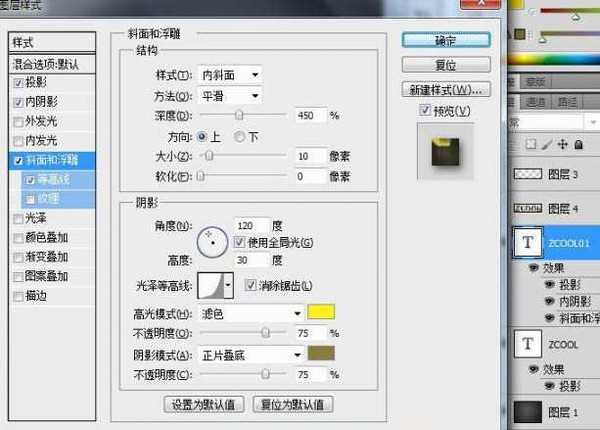600x430 pixels.
Task: Click the ZCOOL01 text layer thumbnail
Action: click(x=527, y=243)
